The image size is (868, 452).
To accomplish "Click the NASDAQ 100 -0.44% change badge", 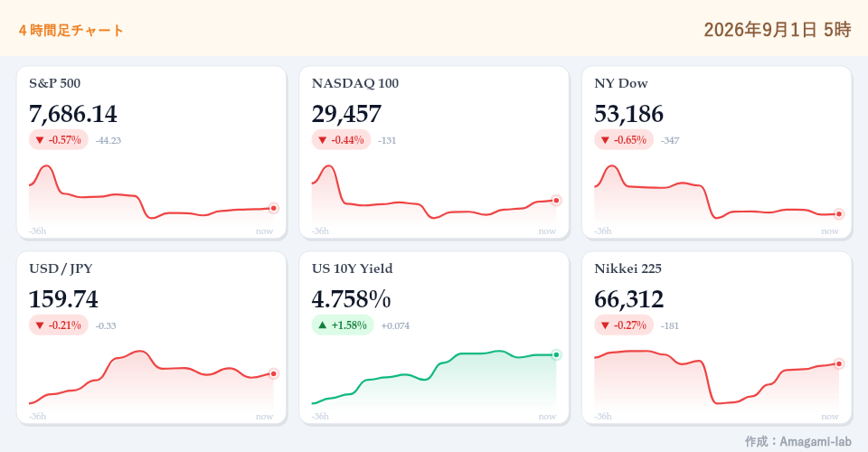I will (341, 140).
